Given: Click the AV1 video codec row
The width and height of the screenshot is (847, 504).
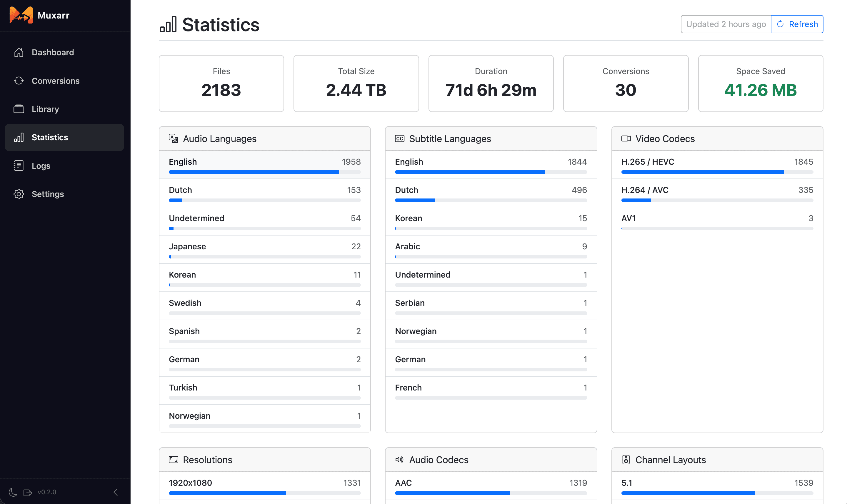Looking at the screenshot, I should coord(717,221).
